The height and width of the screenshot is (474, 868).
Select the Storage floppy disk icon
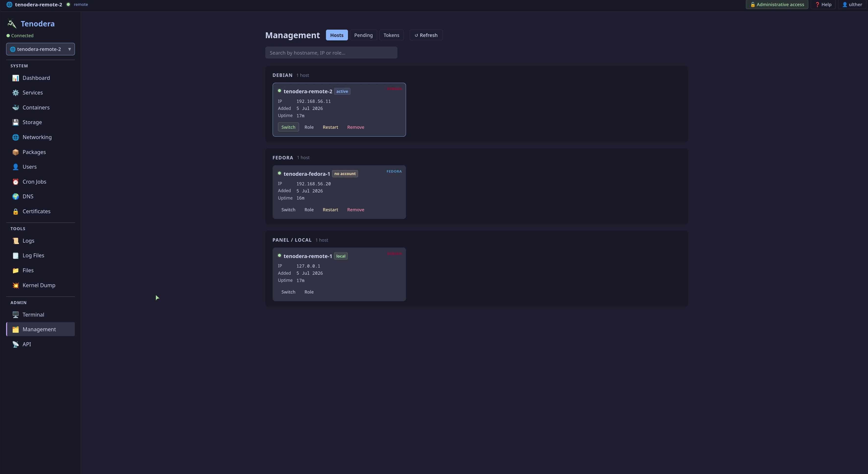[15, 122]
